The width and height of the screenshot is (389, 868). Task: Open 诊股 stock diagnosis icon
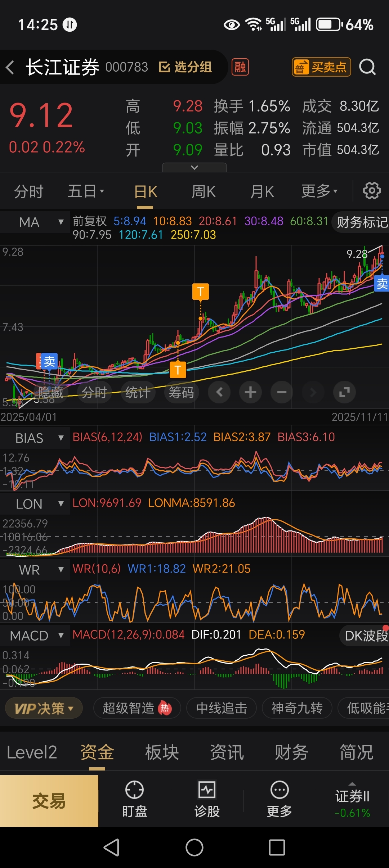pos(207,799)
